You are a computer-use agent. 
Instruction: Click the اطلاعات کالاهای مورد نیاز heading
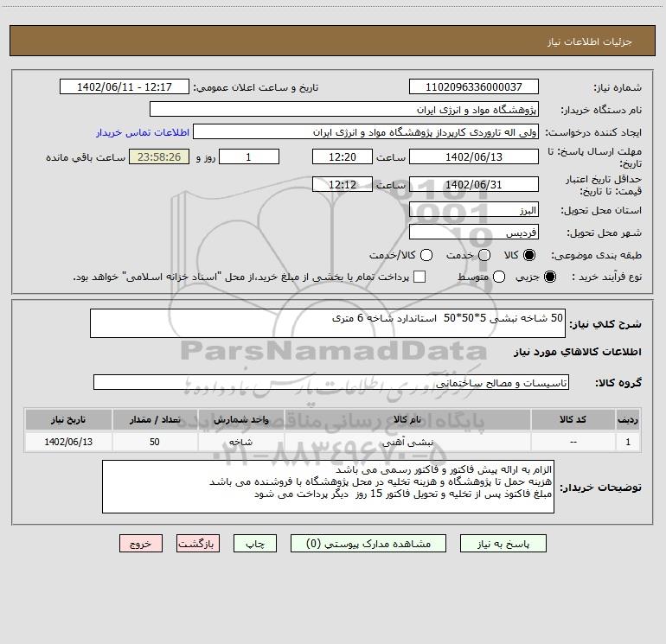click(578, 352)
